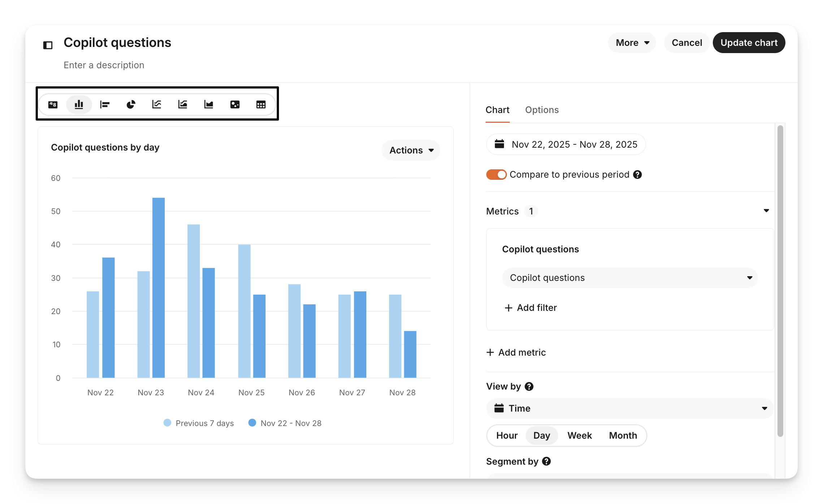Open the Time view-by dropdown
The image size is (823, 504).
[630, 408]
